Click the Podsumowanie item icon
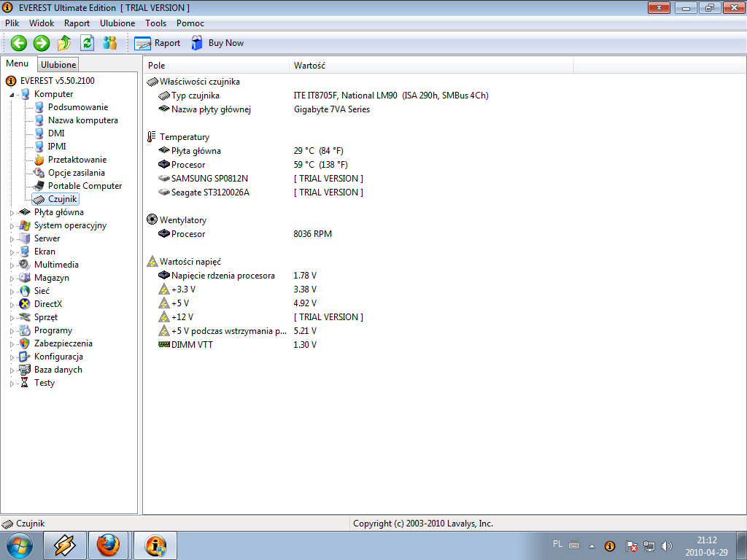Screen dimensions: 747x560 [x=39, y=107]
